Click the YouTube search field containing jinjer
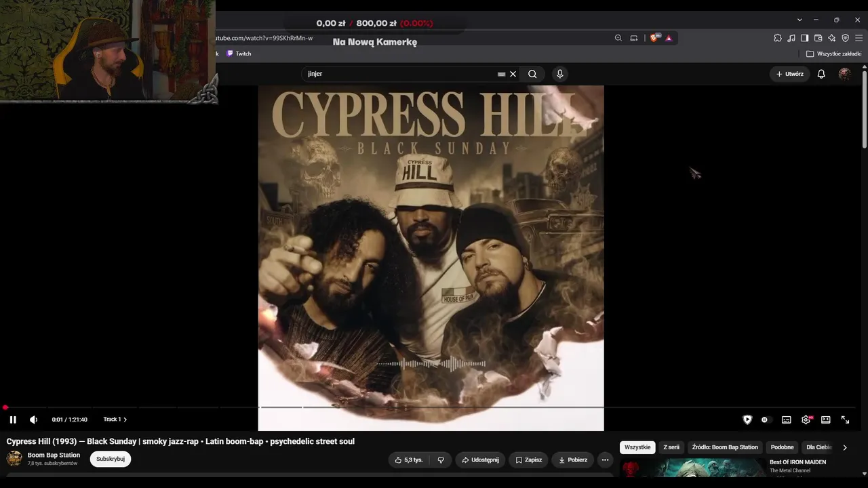This screenshot has height=488, width=868. (400, 74)
